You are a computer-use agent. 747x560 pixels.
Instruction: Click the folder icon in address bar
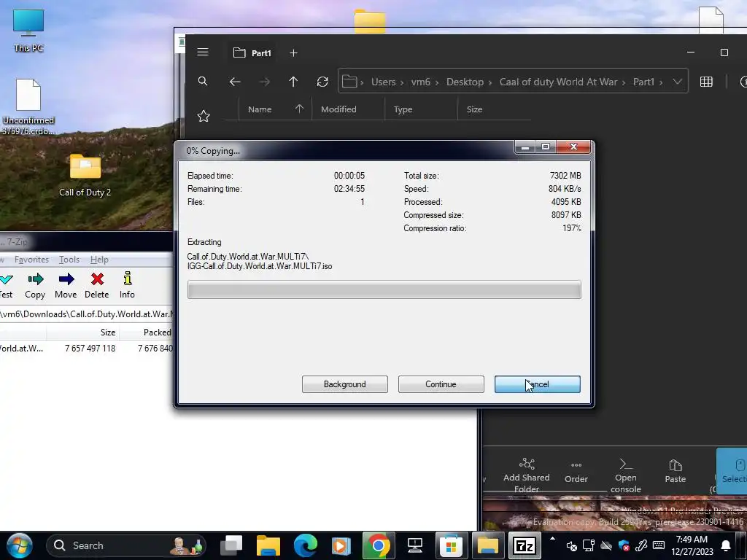tap(349, 82)
